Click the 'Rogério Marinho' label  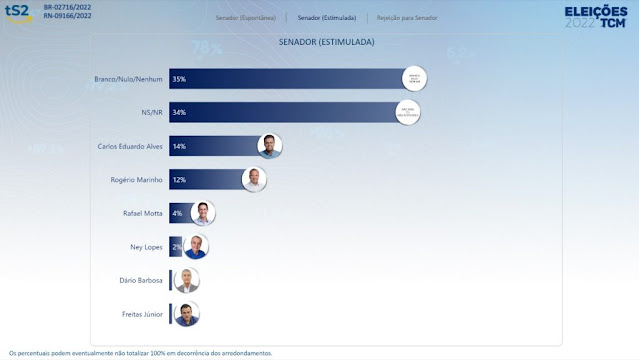[137, 180]
